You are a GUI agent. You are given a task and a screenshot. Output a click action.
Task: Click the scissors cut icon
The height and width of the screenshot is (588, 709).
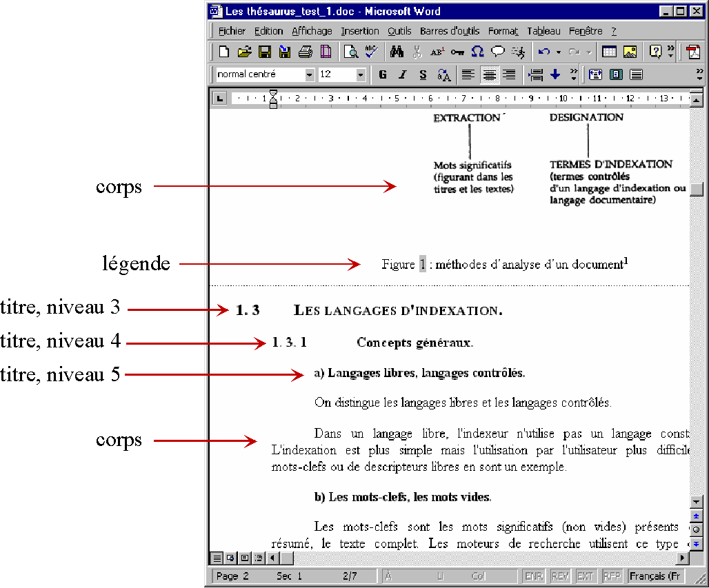417,52
